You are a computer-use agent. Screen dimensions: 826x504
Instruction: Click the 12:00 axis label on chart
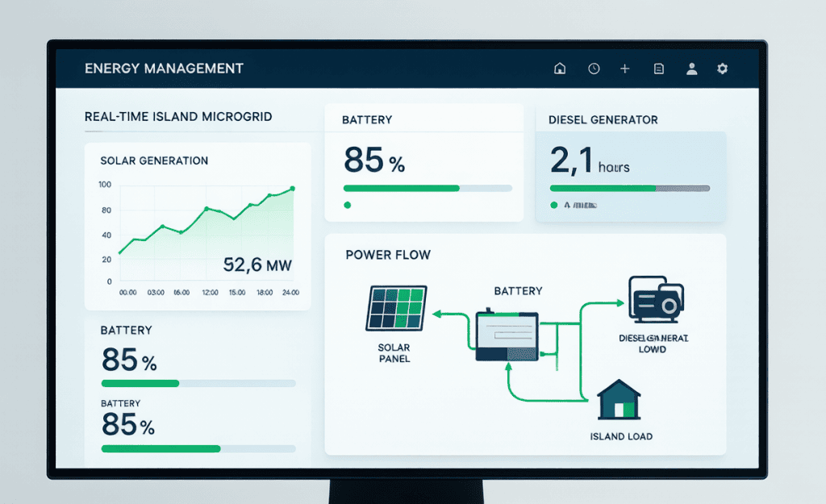[211, 292]
